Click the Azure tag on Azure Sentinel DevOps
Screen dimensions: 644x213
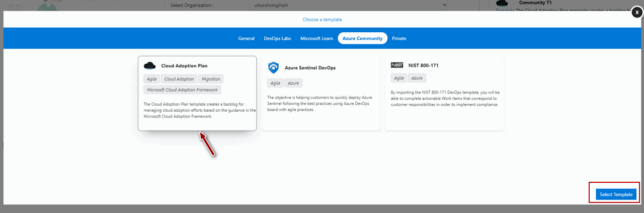click(x=293, y=83)
